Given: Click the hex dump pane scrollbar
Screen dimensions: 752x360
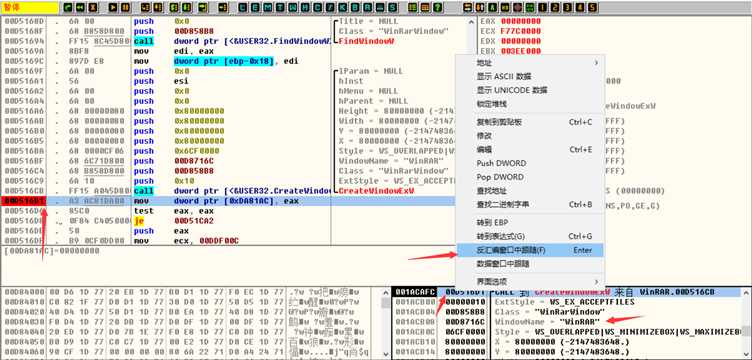Looking at the screenshot, I should point(385,322).
